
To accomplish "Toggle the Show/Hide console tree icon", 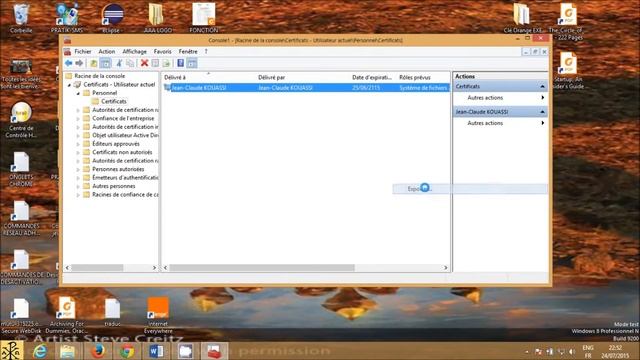I will pos(105,63).
